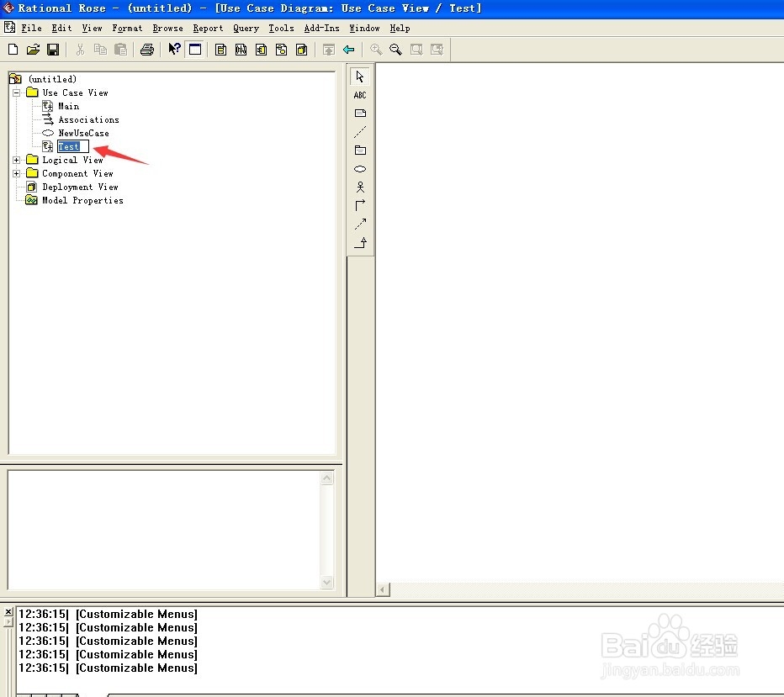The image size is (784, 697).
Task: Select the Package tool in toolbox
Action: pos(360,150)
